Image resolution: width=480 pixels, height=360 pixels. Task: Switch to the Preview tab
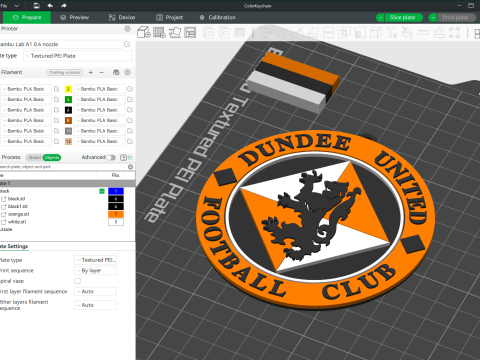coord(74,17)
